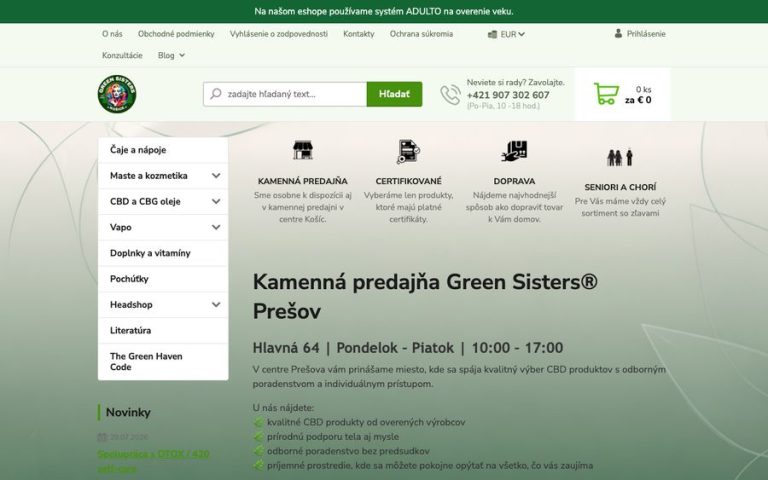The image size is (768, 480).
Task: Click 'Neviete si rady? Zavolajte.' text
Action: click(x=515, y=82)
